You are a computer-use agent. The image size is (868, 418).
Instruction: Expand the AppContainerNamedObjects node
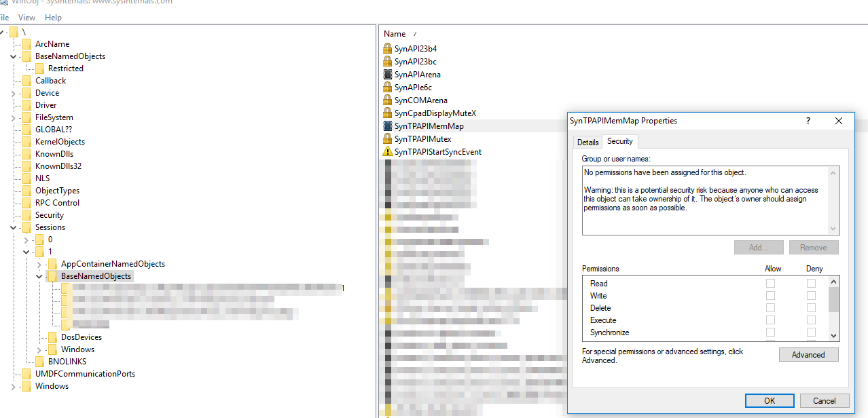[39, 264]
